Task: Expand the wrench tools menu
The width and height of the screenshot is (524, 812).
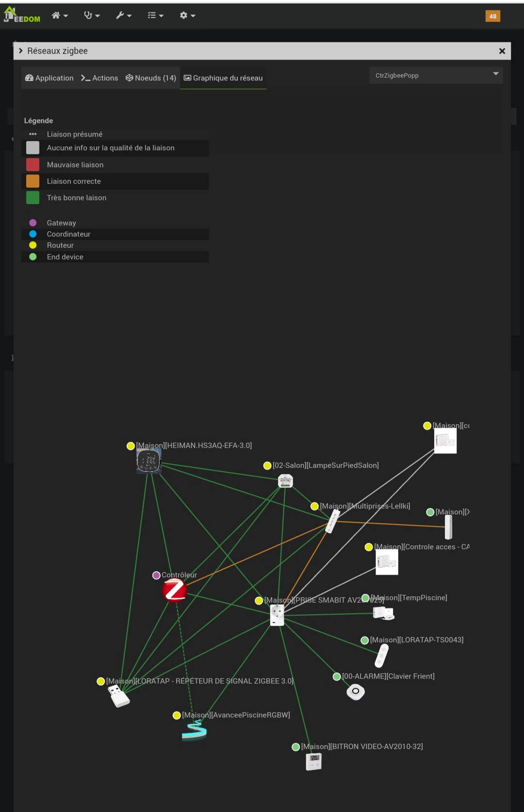Action: (x=124, y=16)
